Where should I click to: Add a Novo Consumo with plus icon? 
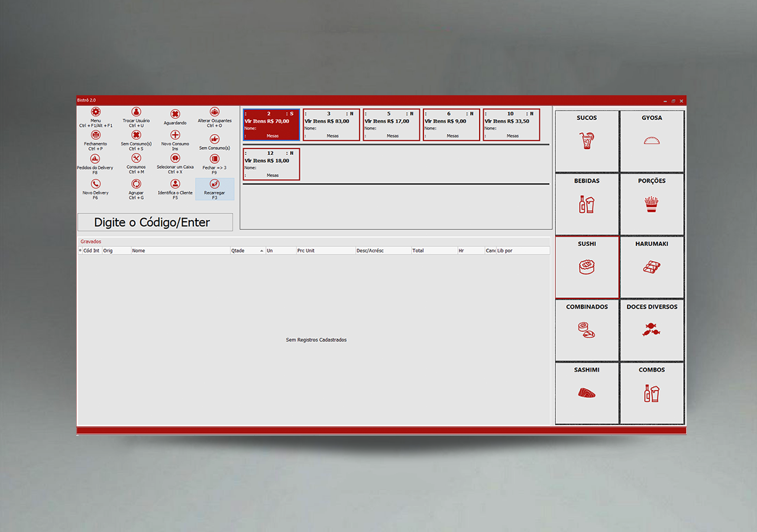tap(175, 135)
